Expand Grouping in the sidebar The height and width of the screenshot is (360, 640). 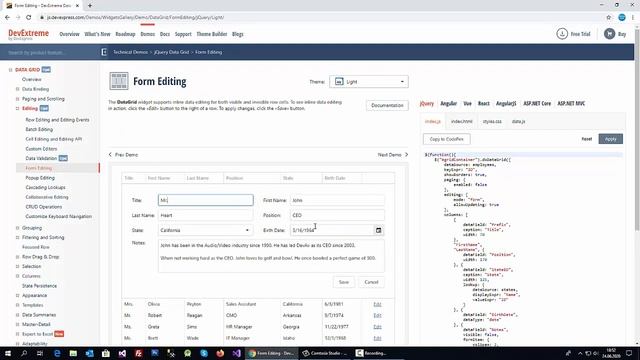(18, 228)
